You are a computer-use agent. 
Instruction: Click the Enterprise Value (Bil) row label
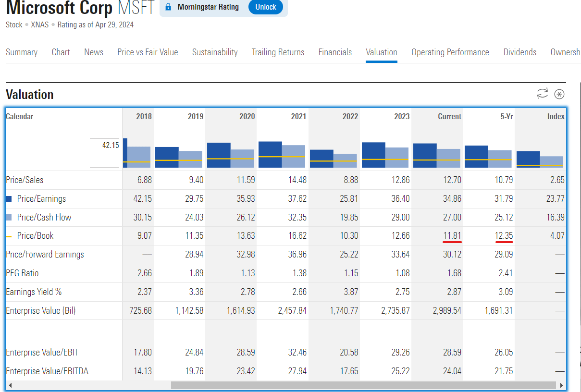coord(41,311)
